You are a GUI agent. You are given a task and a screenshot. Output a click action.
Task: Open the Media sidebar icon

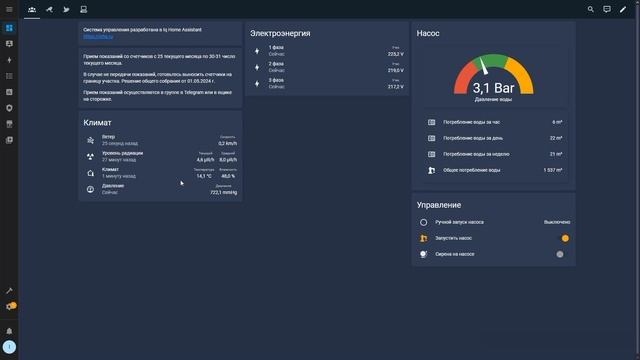(x=9, y=140)
